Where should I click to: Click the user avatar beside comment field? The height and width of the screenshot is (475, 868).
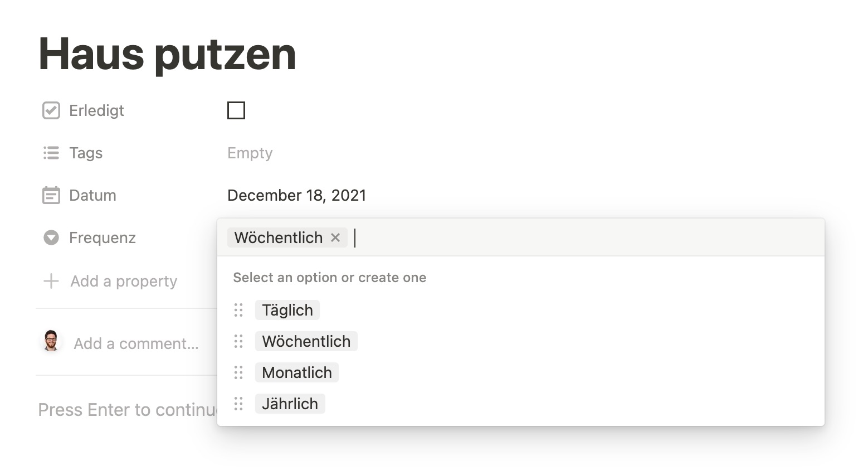pos(51,341)
